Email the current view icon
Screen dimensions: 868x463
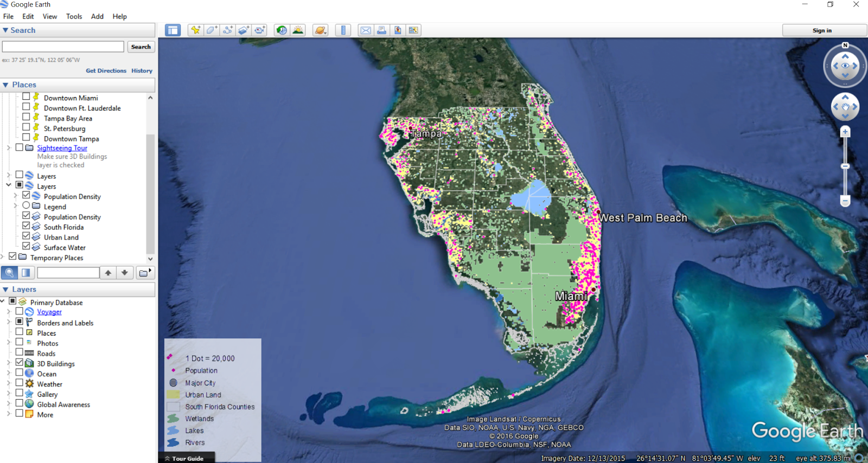point(366,30)
